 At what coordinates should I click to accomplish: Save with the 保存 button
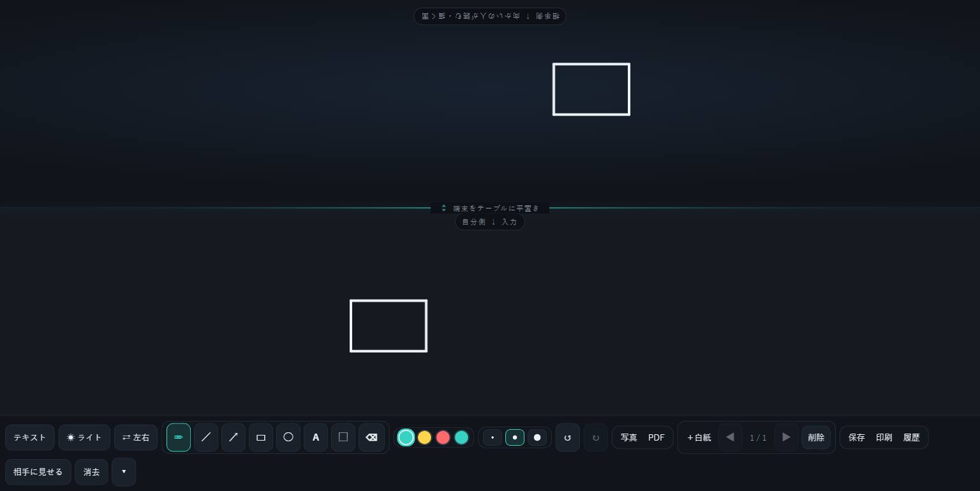click(x=857, y=437)
